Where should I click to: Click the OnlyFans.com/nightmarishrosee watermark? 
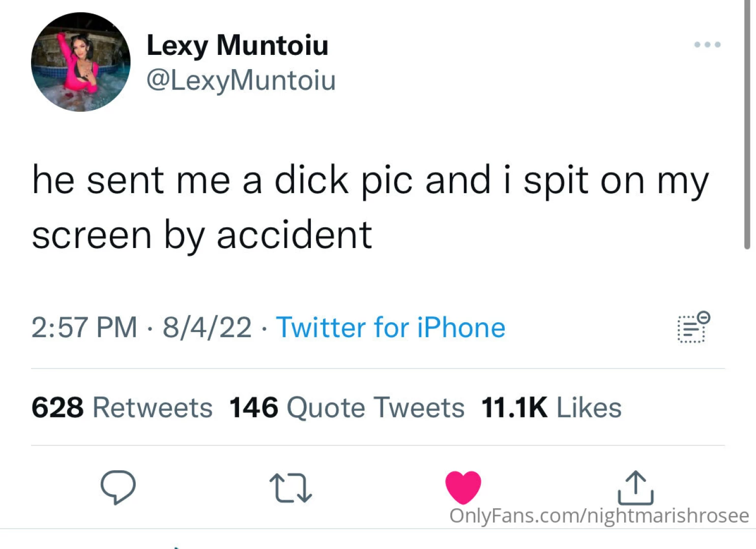(x=599, y=515)
